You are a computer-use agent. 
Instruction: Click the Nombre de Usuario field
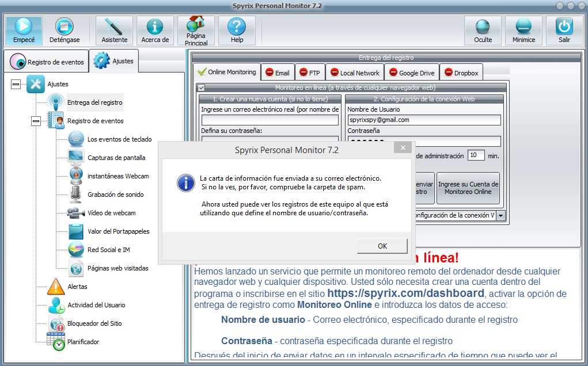click(x=424, y=120)
